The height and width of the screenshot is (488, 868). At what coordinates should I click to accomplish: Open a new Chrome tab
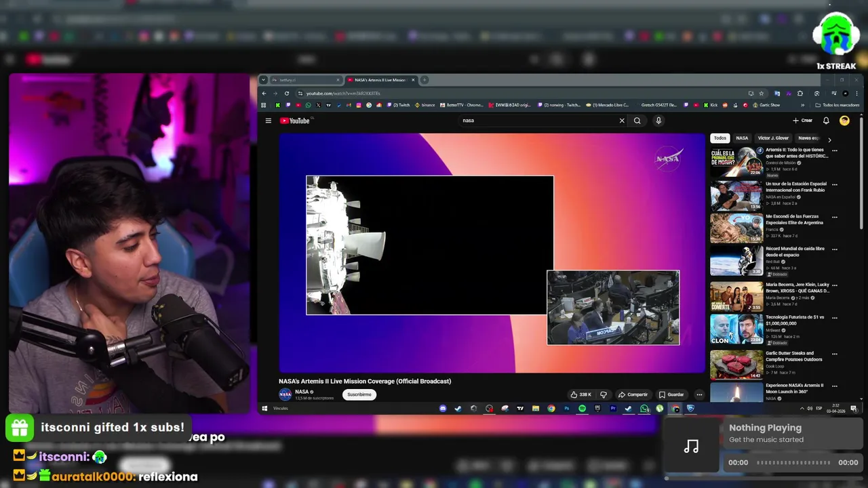click(x=425, y=80)
